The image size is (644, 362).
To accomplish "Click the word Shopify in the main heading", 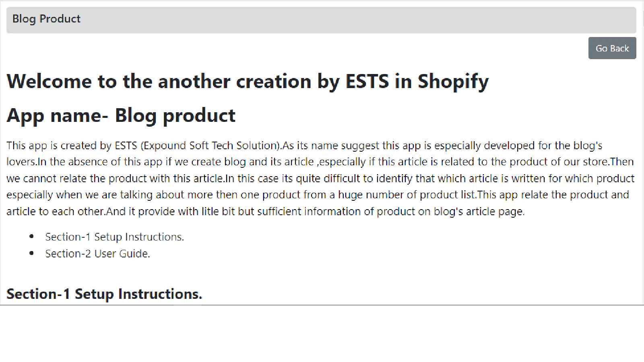I will tap(453, 81).
